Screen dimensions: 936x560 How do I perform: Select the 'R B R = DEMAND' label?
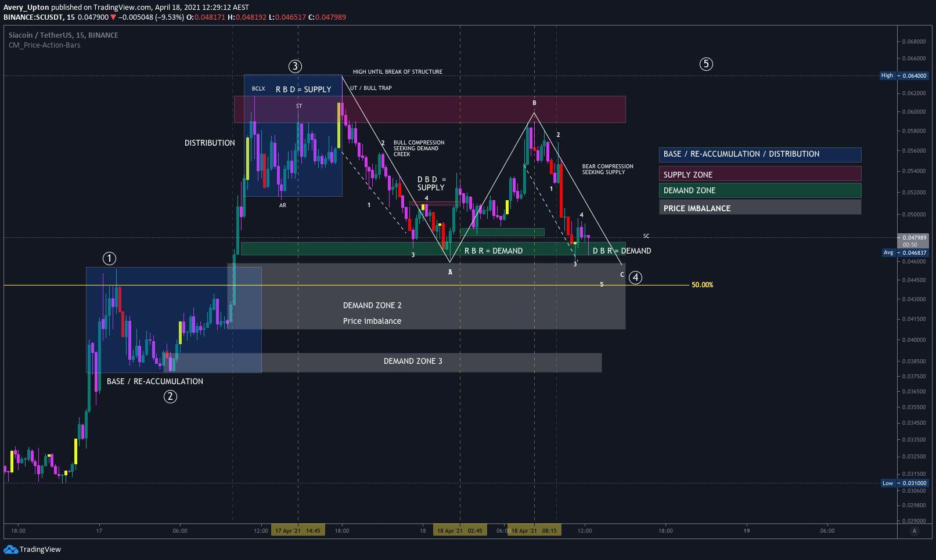click(x=494, y=251)
